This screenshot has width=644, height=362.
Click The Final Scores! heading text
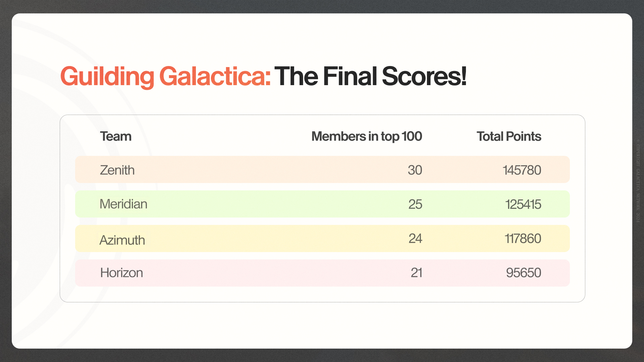tap(370, 76)
